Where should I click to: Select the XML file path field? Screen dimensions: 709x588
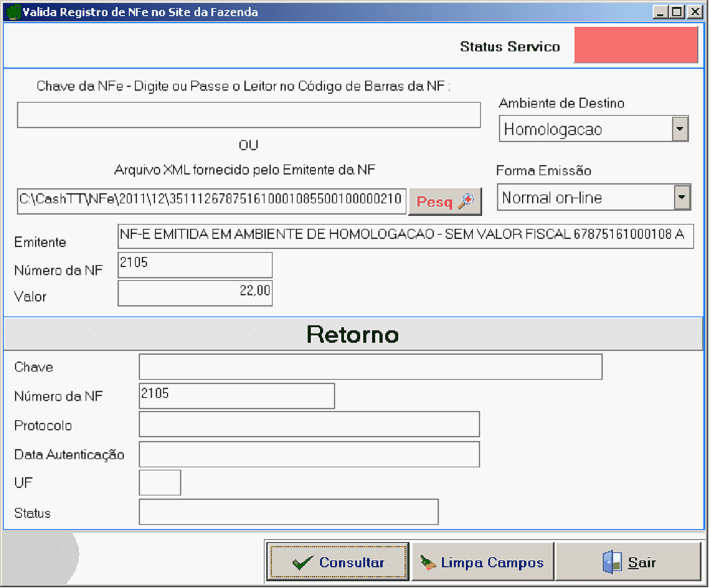click(211, 200)
